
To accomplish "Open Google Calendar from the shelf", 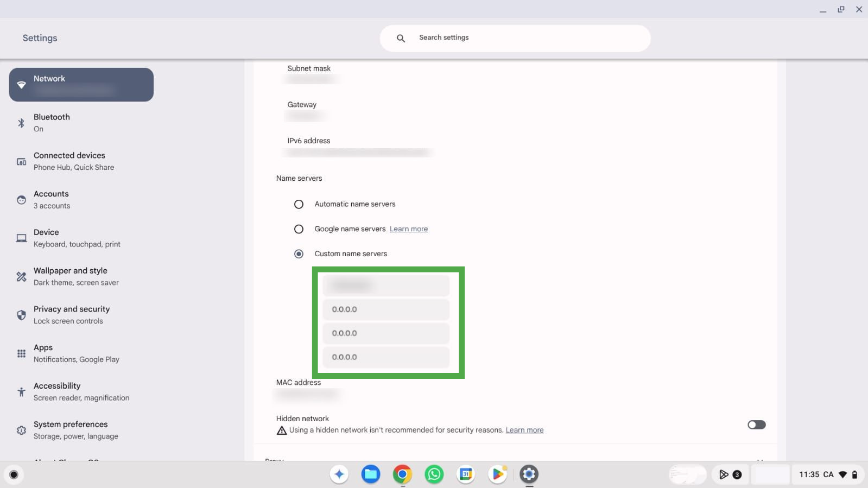I will [466, 474].
